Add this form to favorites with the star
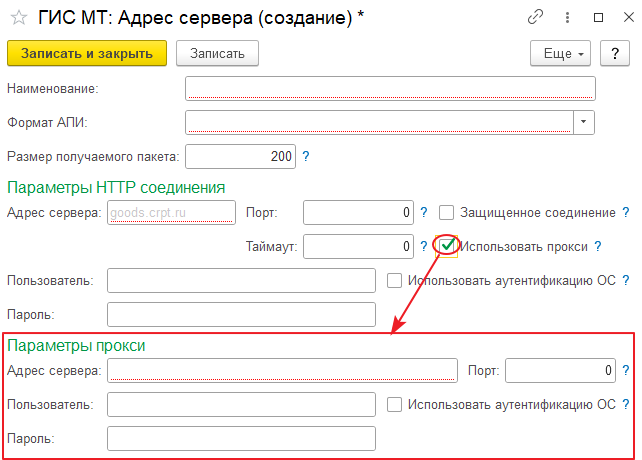 (17, 18)
